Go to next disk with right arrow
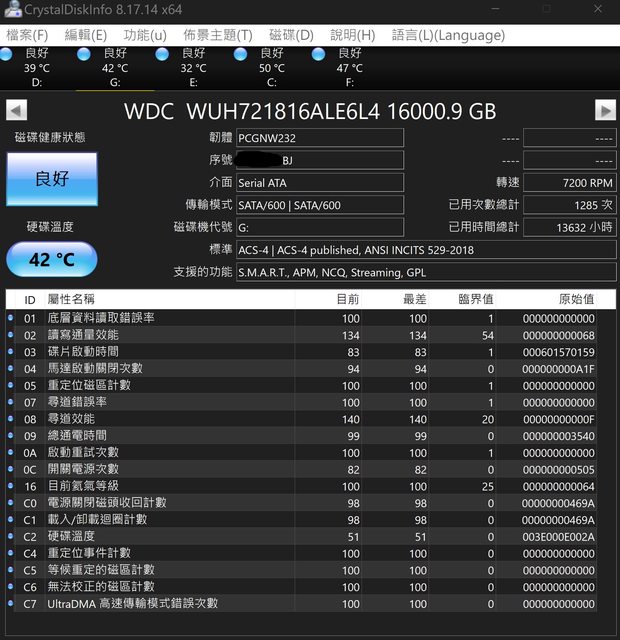 [605, 111]
